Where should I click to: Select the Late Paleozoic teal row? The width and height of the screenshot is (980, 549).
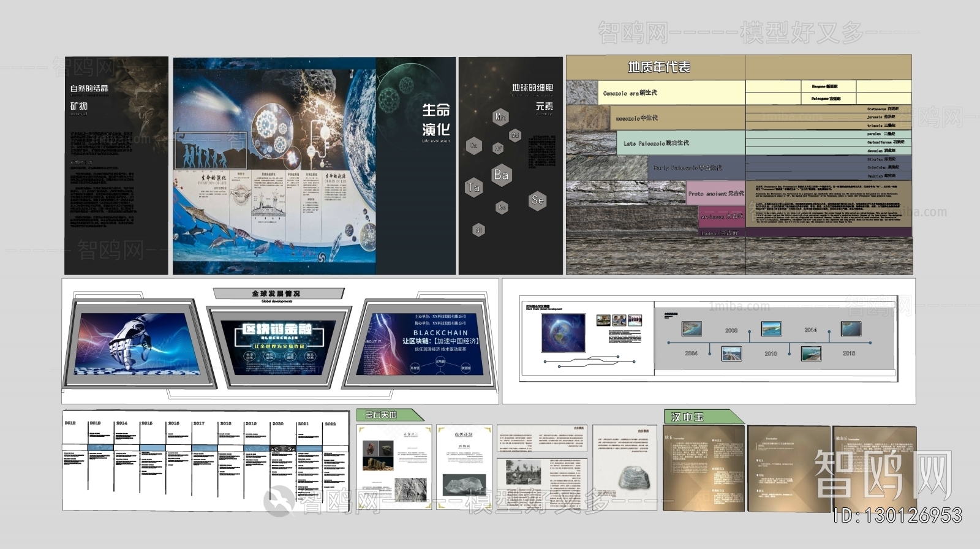(680, 143)
